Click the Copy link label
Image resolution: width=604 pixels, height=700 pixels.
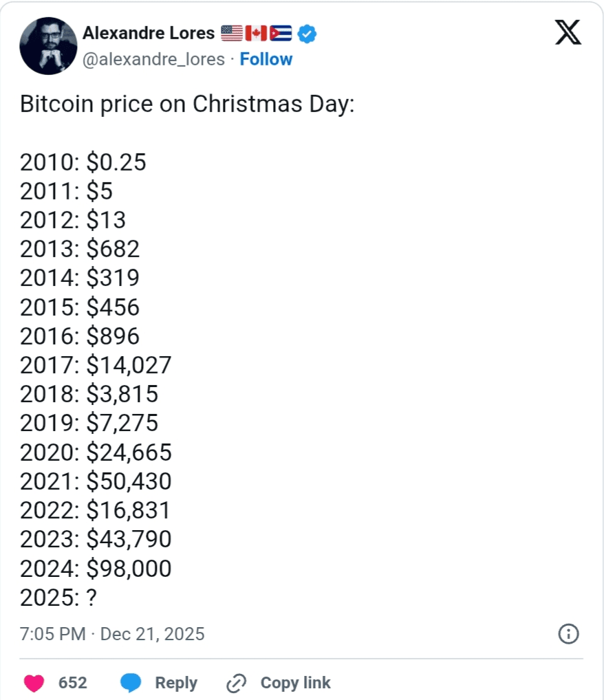[x=295, y=683]
